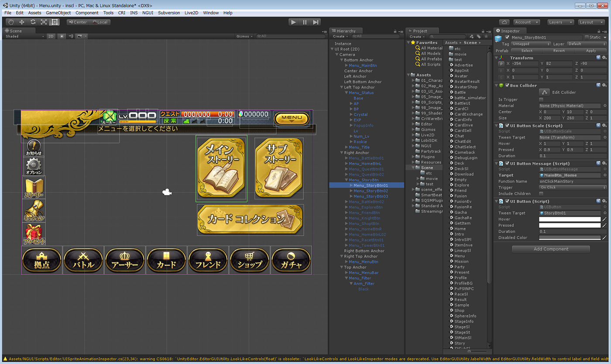Viewport: 611px width, 364px height.
Task: Select the Rect Transform tool
Action: (55, 22)
